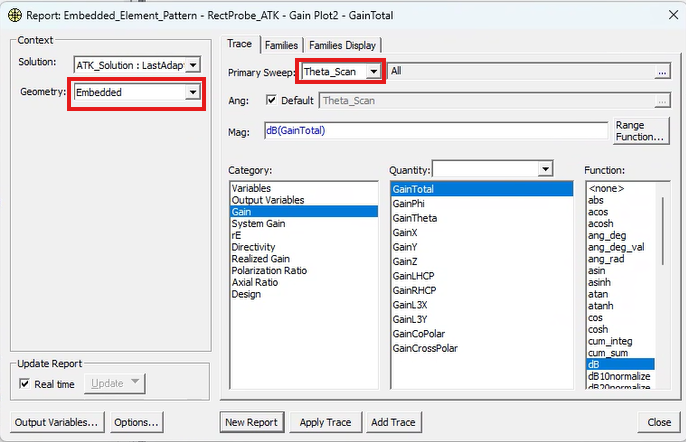Image resolution: width=686 pixels, height=442 pixels.
Task: Click the ellipsis button next to Primary Sweep All
Action: point(661,72)
